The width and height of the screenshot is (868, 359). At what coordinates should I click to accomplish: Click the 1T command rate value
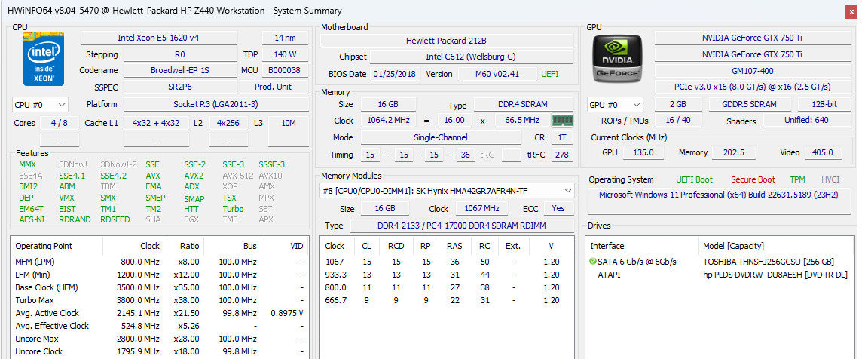coord(562,137)
